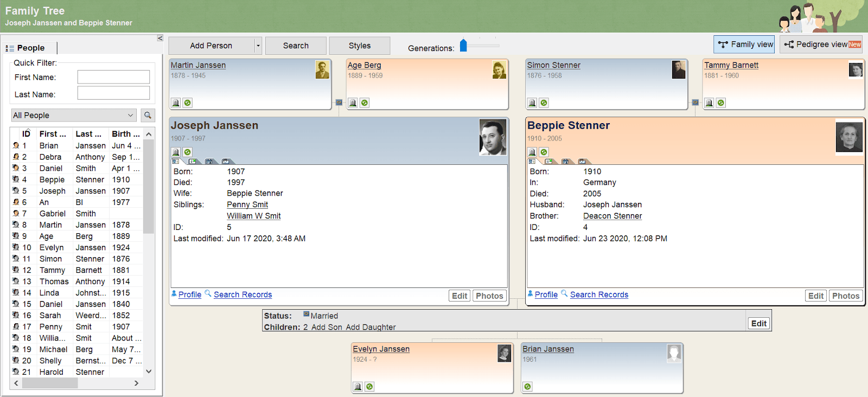
Task: Click the Add Person button
Action: 211,46
